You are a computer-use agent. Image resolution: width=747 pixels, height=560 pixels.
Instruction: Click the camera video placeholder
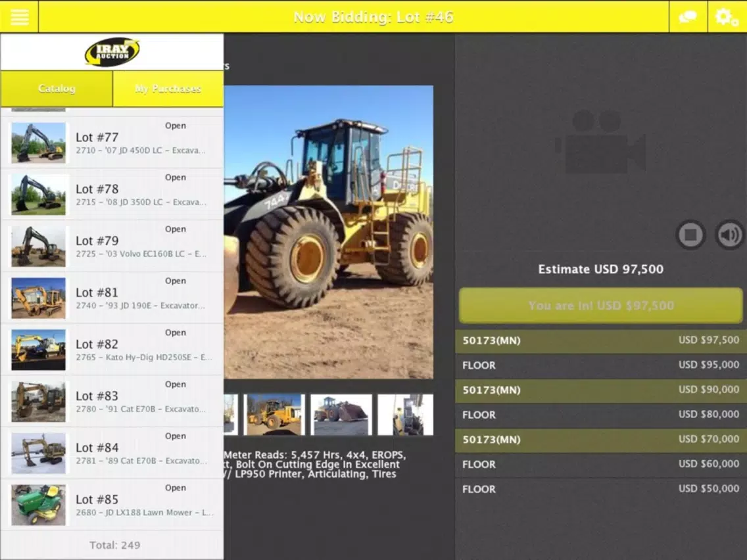pyautogui.click(x=600, y=142)
